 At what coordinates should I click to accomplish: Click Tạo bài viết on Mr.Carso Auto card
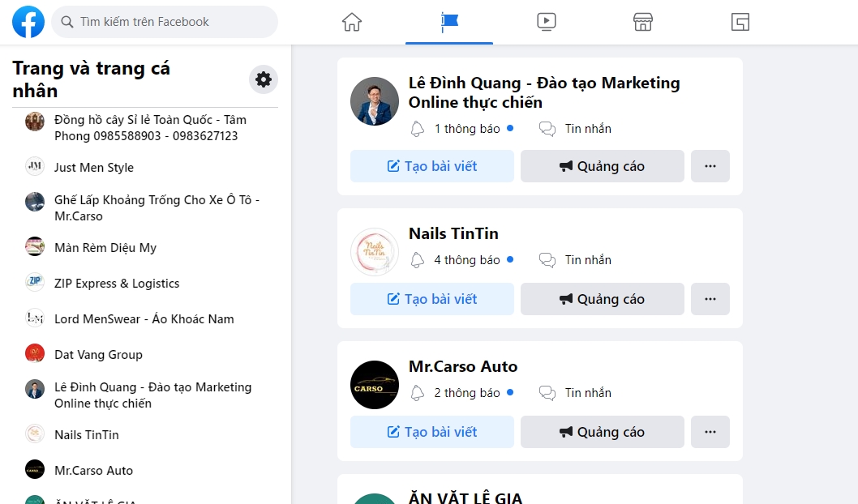(x=432, y=432)
